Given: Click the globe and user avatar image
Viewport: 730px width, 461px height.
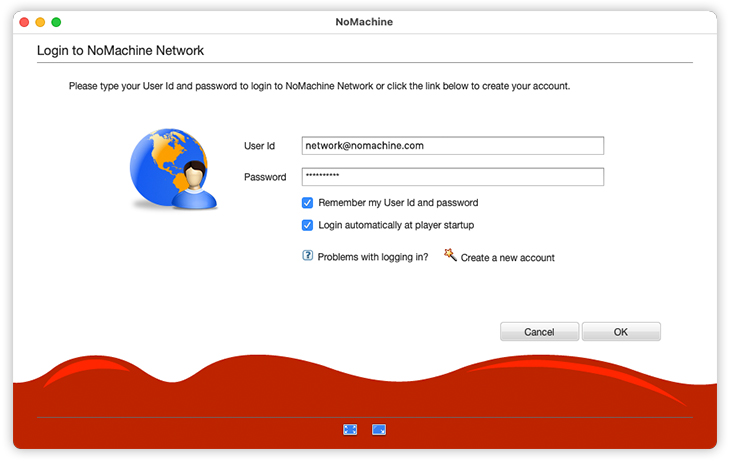Looking at the screenshot, I should (x=173, y=172).
